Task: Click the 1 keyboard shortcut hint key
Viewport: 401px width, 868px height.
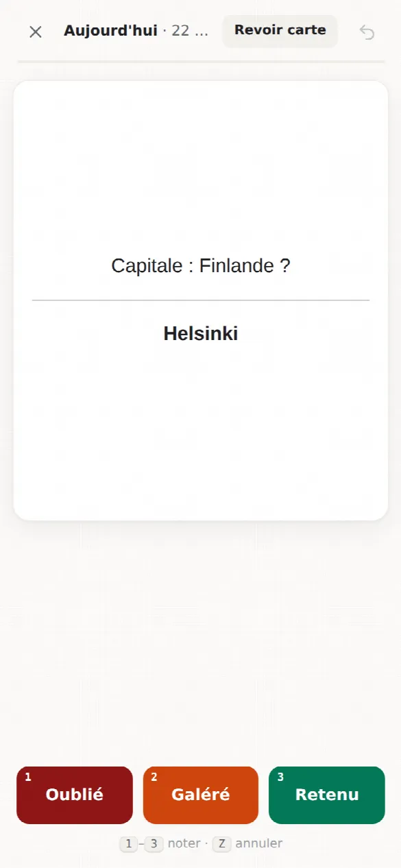Action: click(129, 843)
